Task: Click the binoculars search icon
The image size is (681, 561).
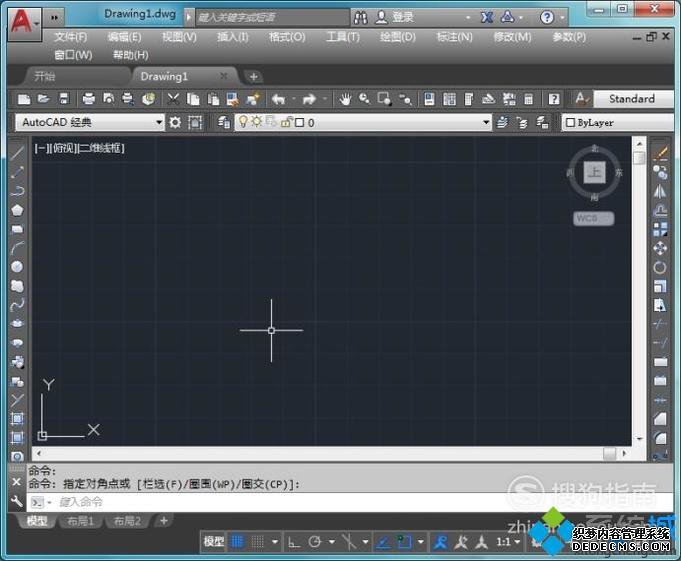Action: point(360,17)
